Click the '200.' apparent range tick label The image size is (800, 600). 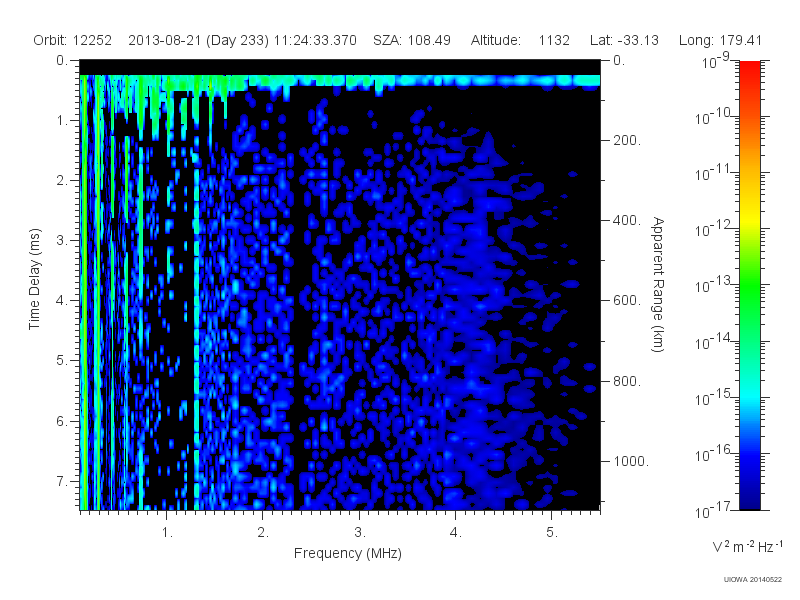click(627, 140)
